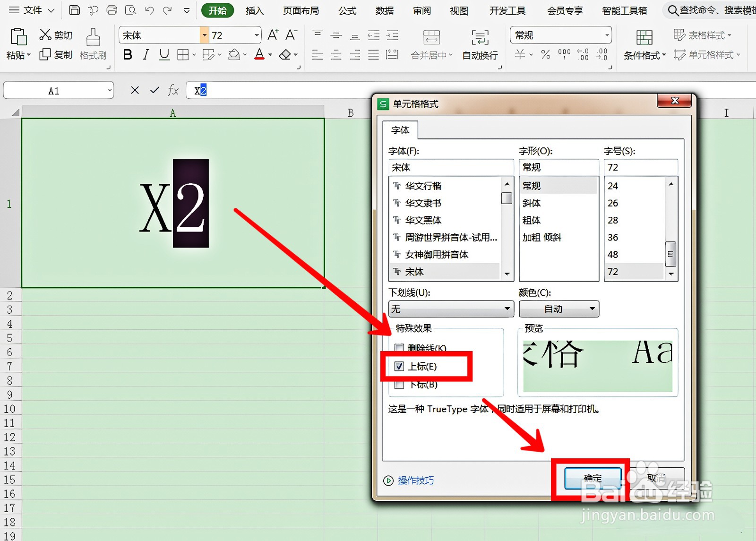
Task: Click the thousands separator icon
Action: point(564,55)
